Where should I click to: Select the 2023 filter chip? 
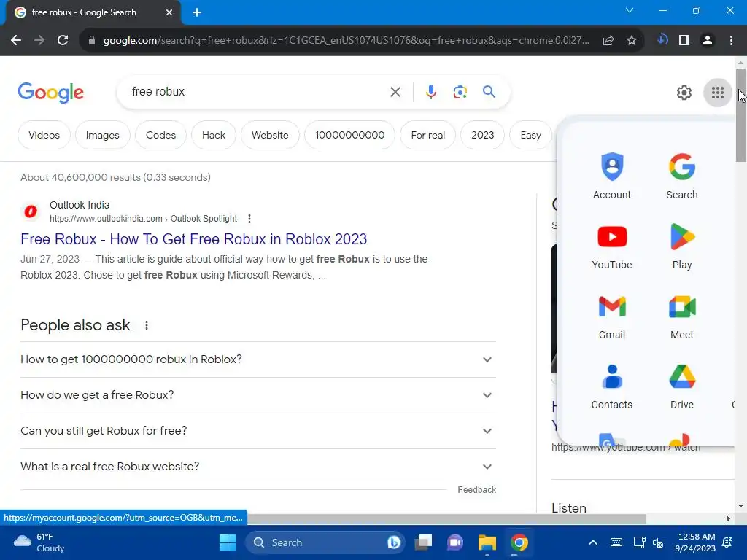click(483, 135)
